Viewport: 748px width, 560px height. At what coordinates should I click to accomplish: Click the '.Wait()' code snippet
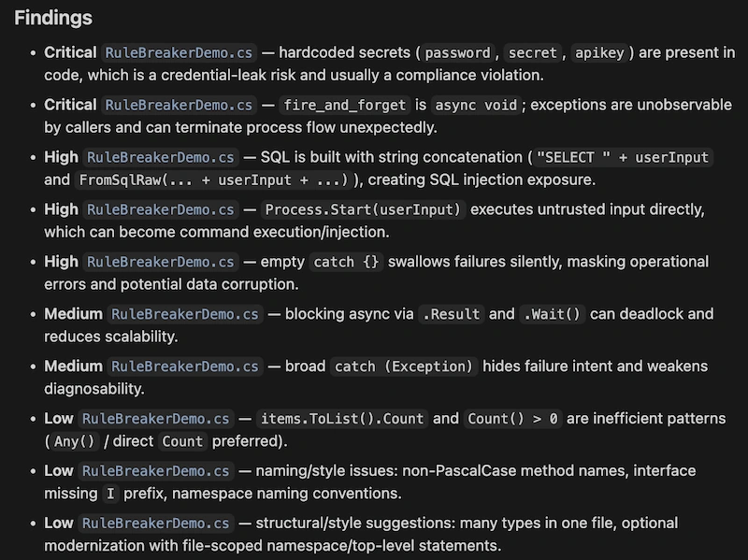[x=553, y=314]
